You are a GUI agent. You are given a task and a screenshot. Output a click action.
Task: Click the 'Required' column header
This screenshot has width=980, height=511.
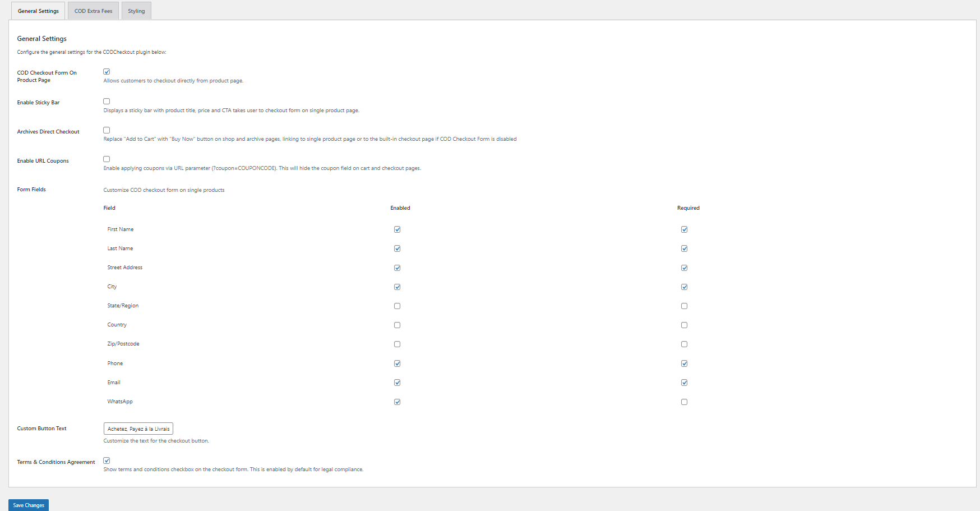(688, 208)
